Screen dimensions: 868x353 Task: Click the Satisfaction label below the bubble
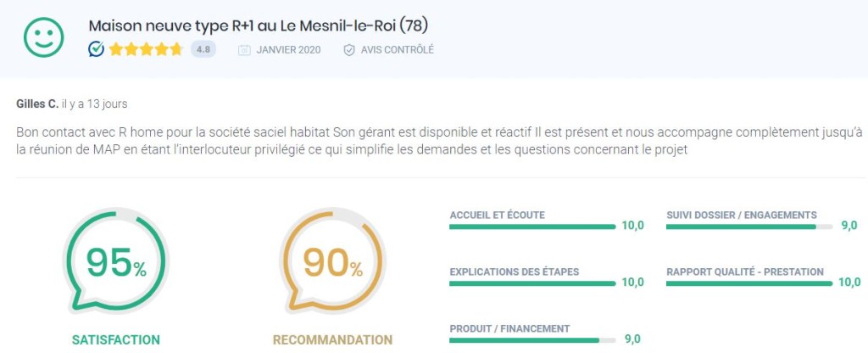click(115, 339)
